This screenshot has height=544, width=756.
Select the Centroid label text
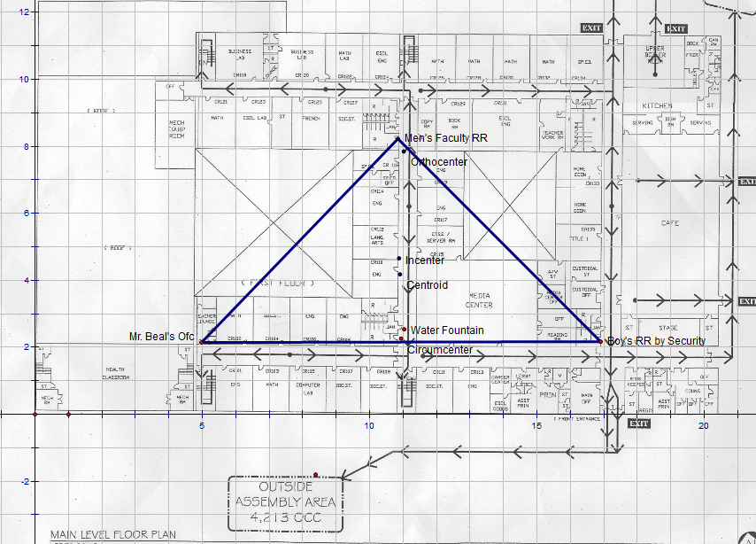tap(426, 285)
